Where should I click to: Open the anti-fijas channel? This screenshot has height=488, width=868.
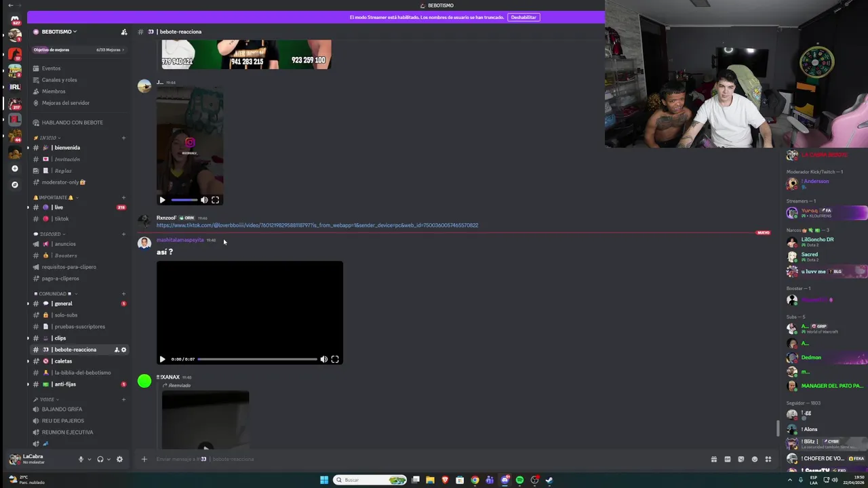coord(65,384)
